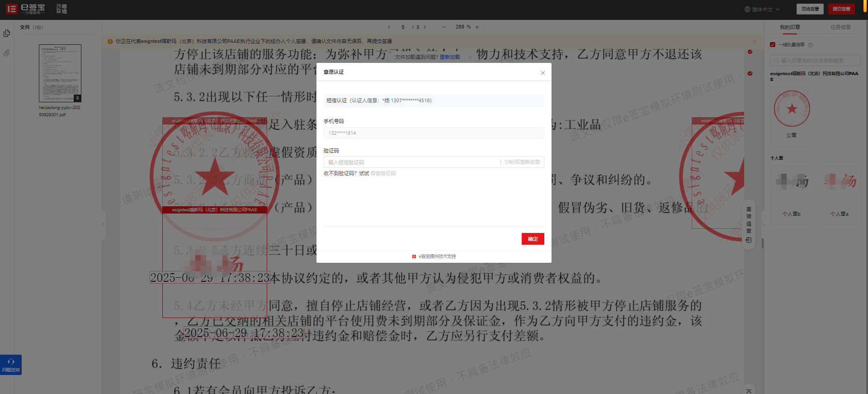Select the 公章 company seal

pos(792,113)
